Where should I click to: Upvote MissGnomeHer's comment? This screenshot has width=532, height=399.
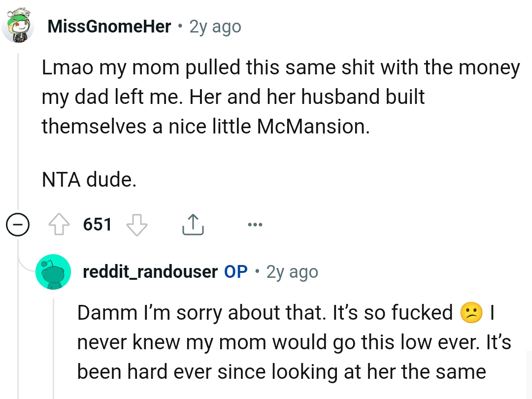click(60, 224)
